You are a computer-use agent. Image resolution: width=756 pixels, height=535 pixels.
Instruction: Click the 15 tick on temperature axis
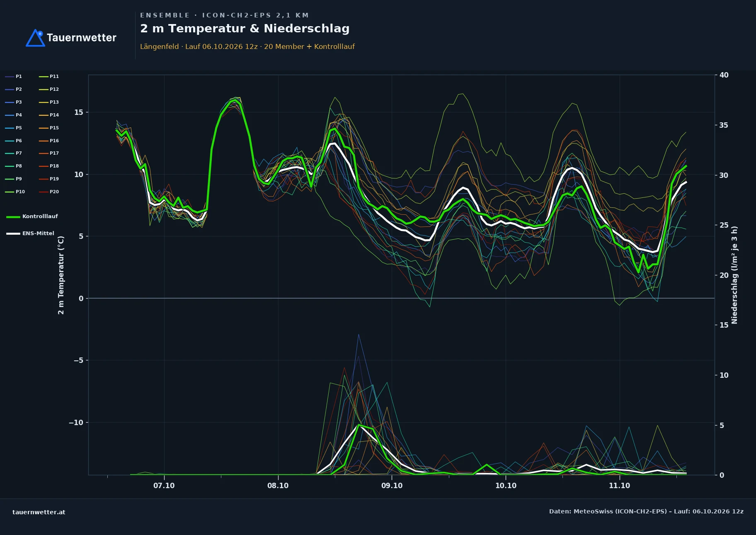[x=79, y=112]
